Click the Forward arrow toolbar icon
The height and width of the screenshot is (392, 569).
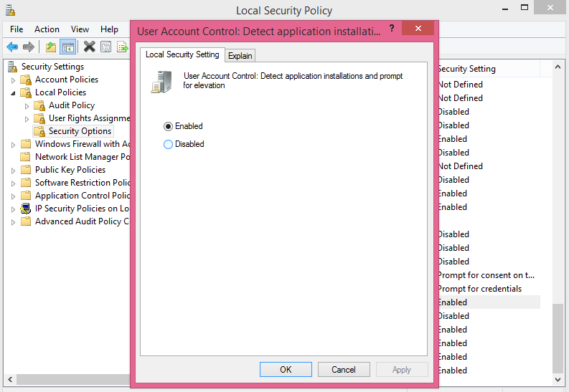[29, 47]
